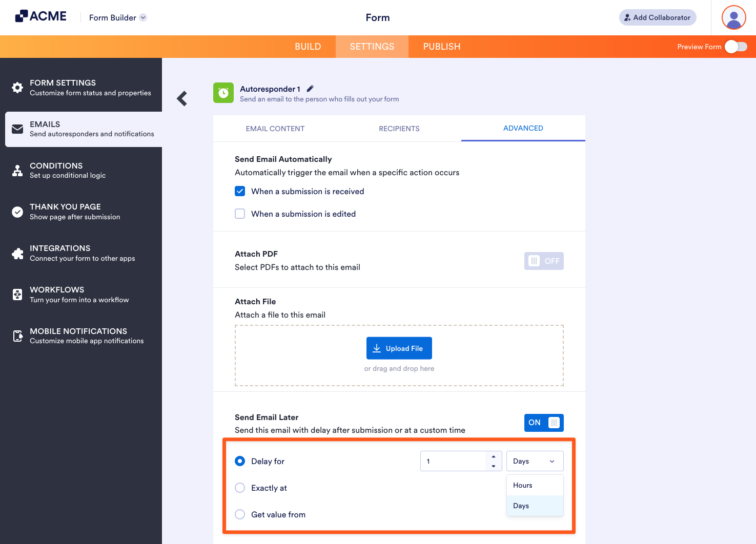
Task: Open Mobile Notifications phone icon
Action: click(x=17, y=336)
